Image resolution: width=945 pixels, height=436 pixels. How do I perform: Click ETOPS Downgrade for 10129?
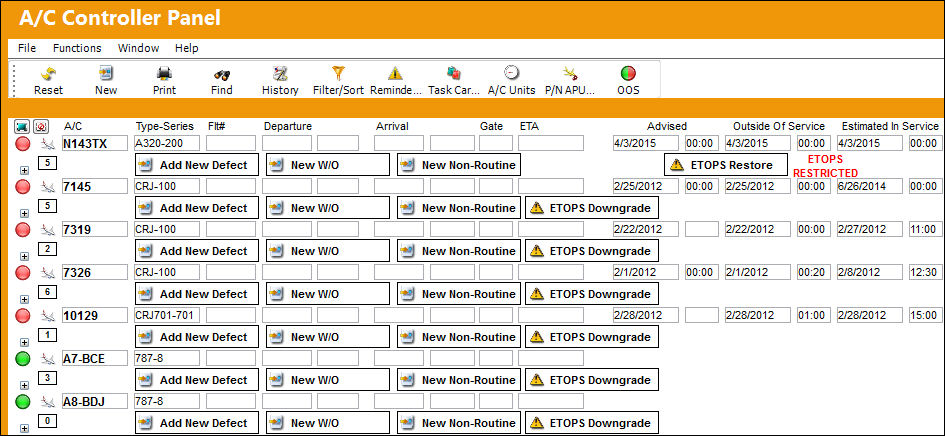[591, 337]
